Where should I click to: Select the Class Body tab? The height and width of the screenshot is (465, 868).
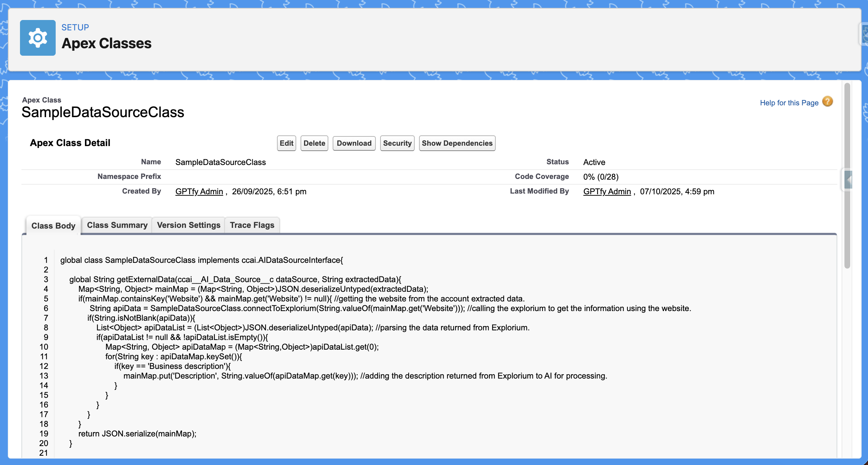click(53, 226)
